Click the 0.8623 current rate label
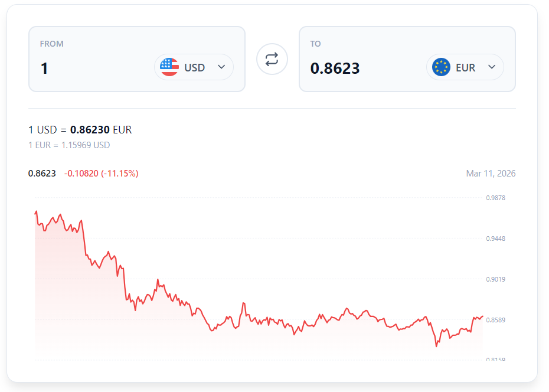Screen dimensions: 549x392 [x=41, y=173]
